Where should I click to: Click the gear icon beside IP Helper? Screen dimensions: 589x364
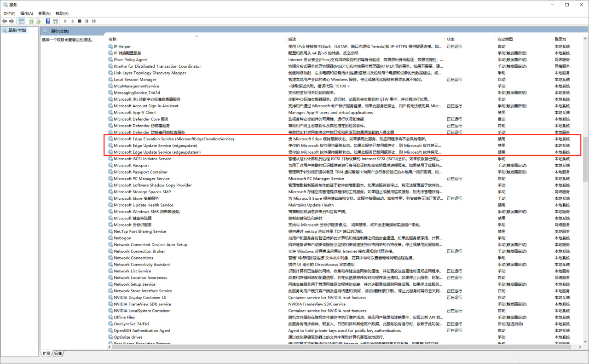110,46
